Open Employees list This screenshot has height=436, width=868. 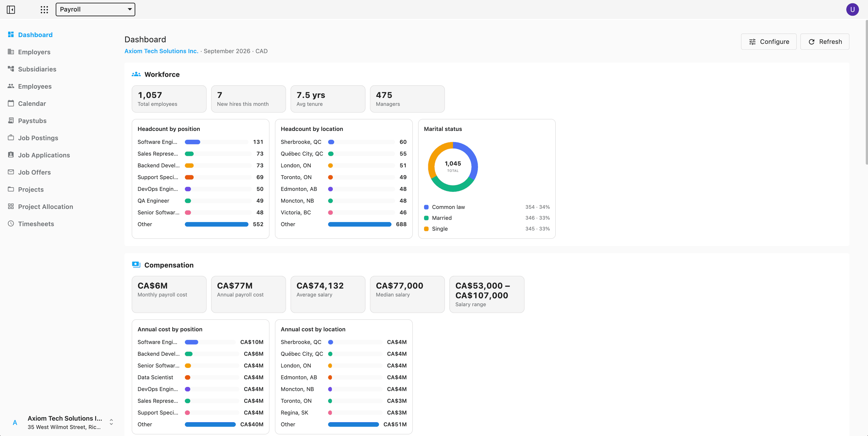click(35, 86)
